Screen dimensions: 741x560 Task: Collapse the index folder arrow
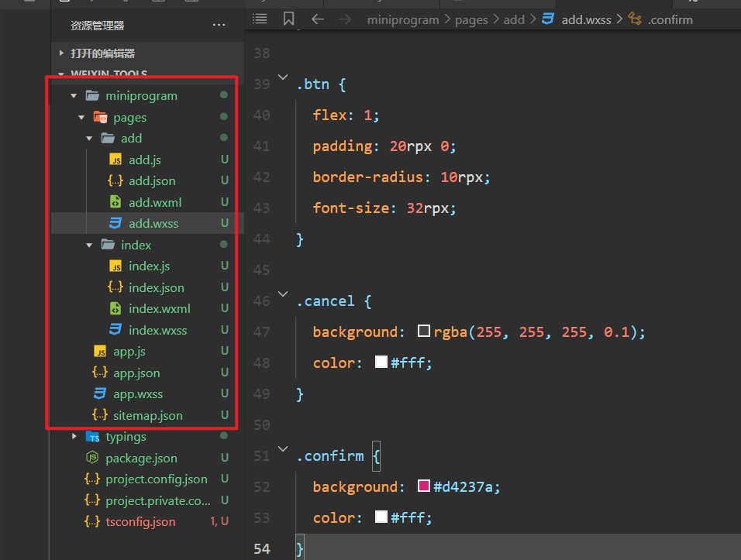click(x=89, y=245)
